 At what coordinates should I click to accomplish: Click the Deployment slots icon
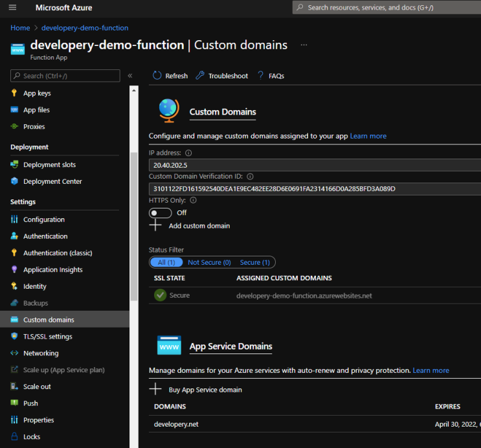coord(14,164)
